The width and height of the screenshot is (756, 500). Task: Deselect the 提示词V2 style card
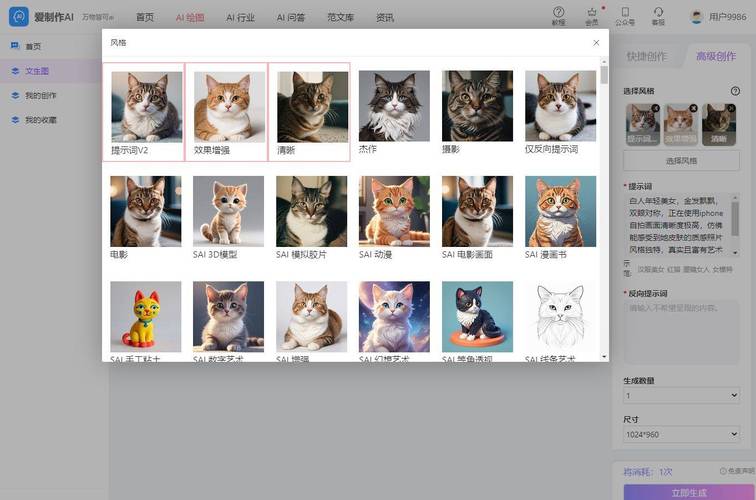[x=144, y=110]
